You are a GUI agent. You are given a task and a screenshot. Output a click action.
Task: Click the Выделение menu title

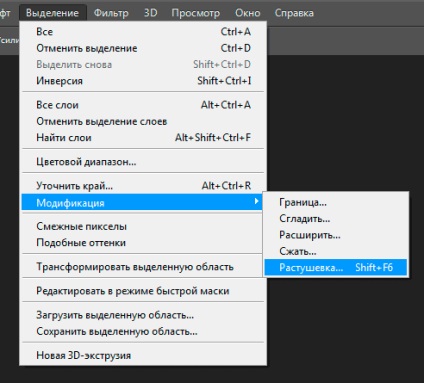tap(52, 13)
